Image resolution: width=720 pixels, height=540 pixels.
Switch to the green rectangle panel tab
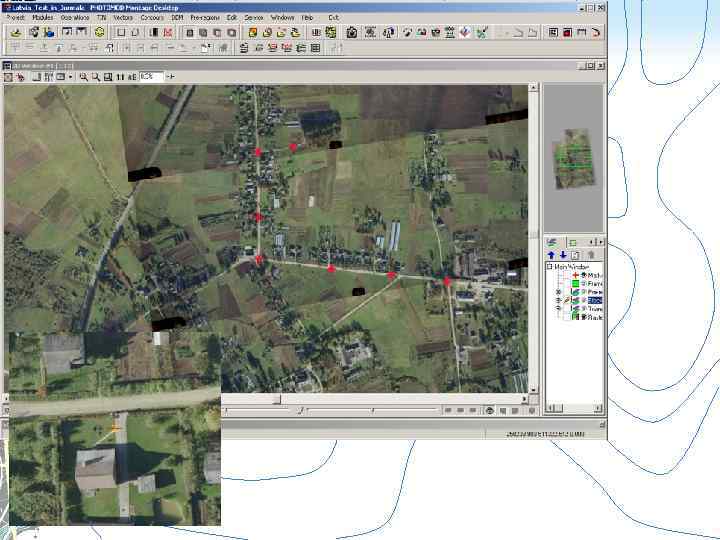pos(572,242)
